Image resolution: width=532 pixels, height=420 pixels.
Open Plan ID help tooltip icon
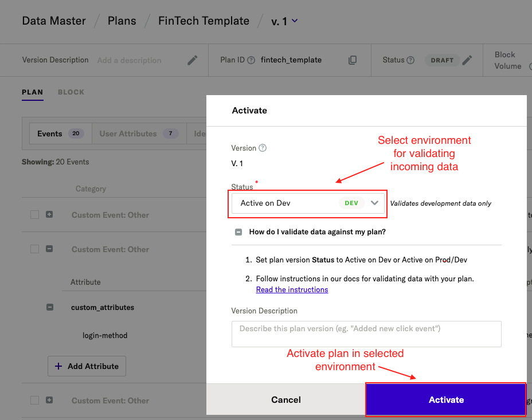(x=251, y=60)
